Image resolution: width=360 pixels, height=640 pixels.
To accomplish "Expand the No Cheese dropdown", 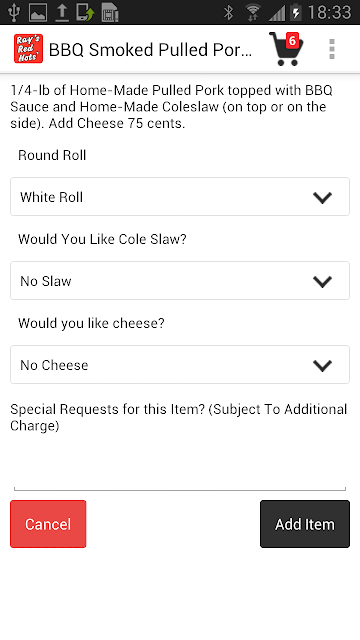I will pyautogui.click(x=180, y=365).
